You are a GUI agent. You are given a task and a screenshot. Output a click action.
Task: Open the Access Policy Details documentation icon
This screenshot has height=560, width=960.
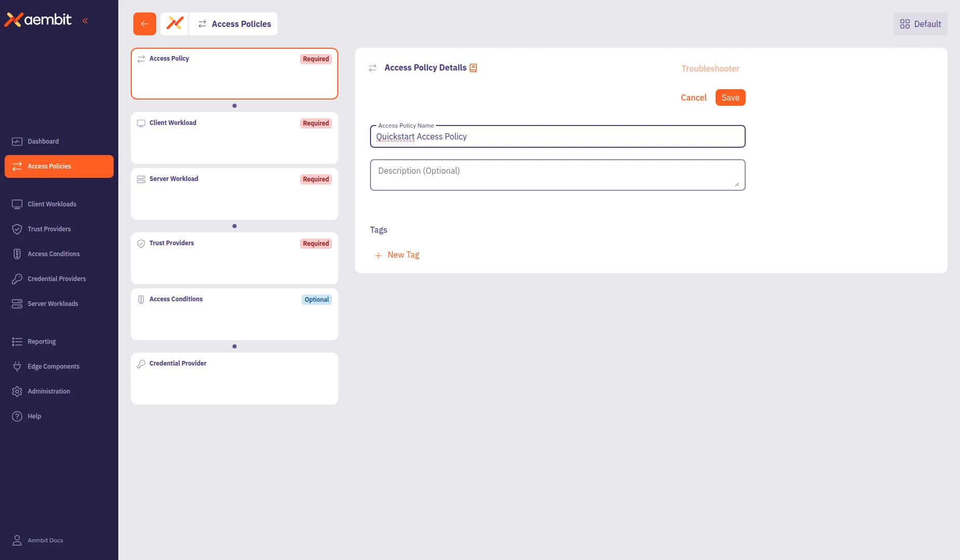click(473, 67)
